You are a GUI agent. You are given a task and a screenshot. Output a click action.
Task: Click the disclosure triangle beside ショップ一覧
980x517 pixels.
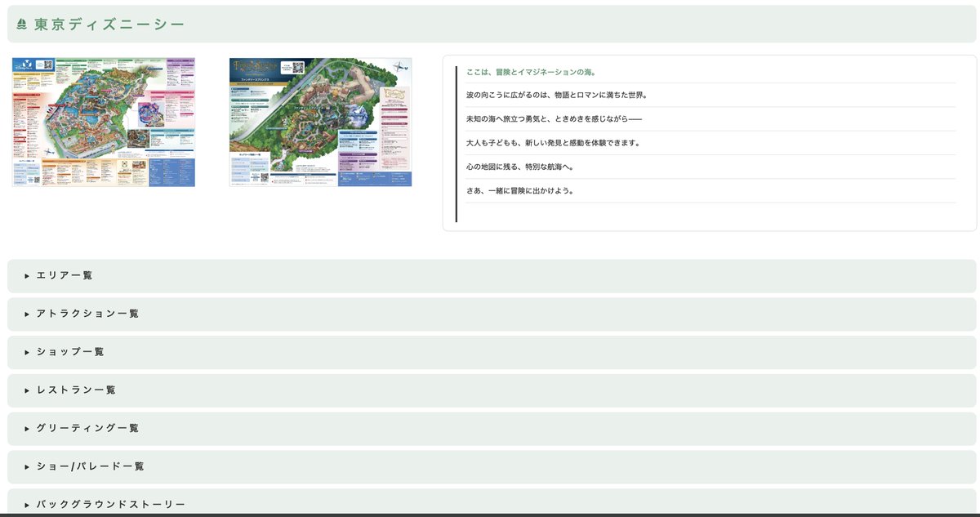[x=26, y=352]
